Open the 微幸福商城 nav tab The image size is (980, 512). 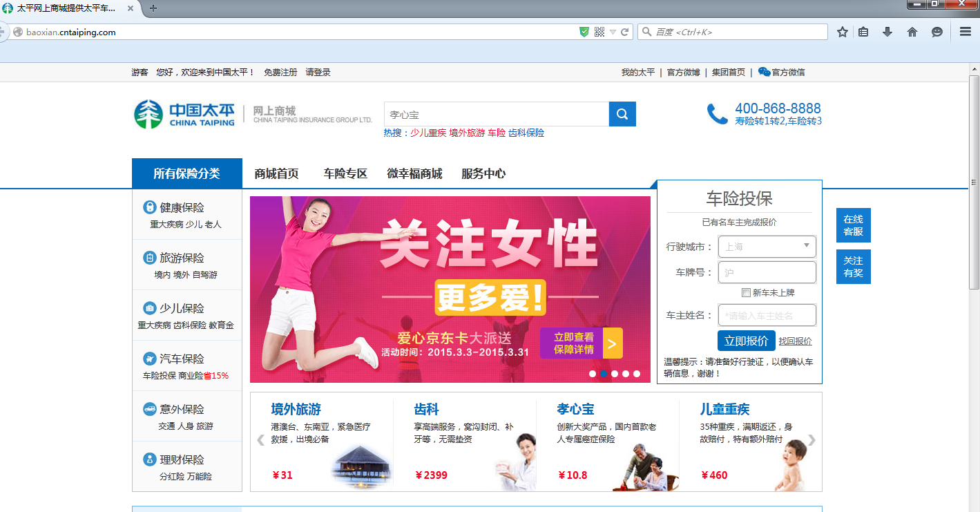coord(414,173)
